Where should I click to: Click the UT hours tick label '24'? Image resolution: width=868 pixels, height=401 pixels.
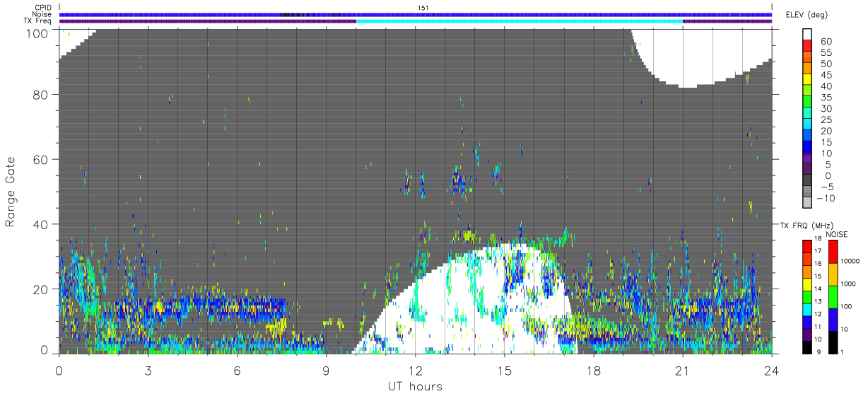[771, 370]
